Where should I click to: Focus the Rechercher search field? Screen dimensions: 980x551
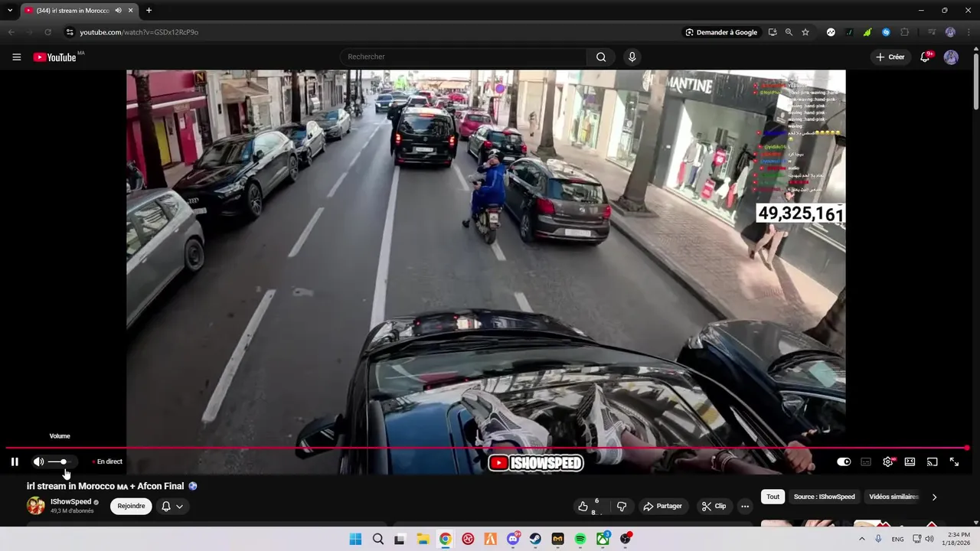[x=463, y=57]
